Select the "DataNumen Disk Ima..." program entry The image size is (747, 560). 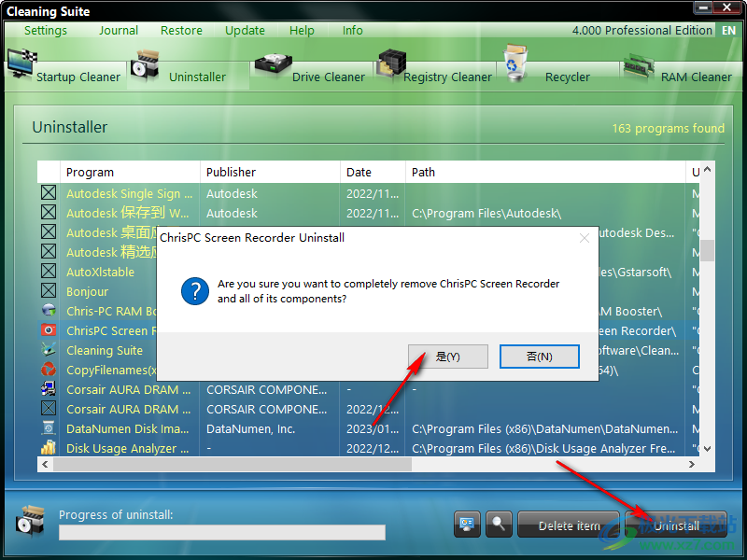tap(128, 428)
